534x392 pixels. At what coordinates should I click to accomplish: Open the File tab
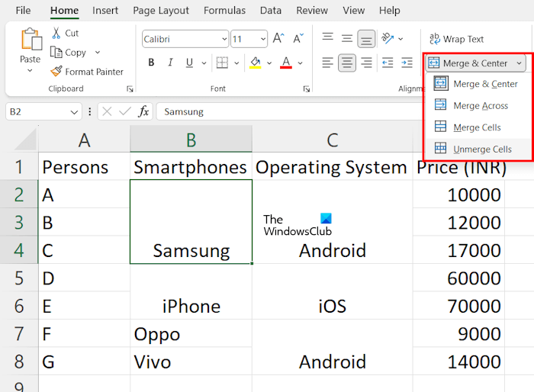(x=23, y=11)
